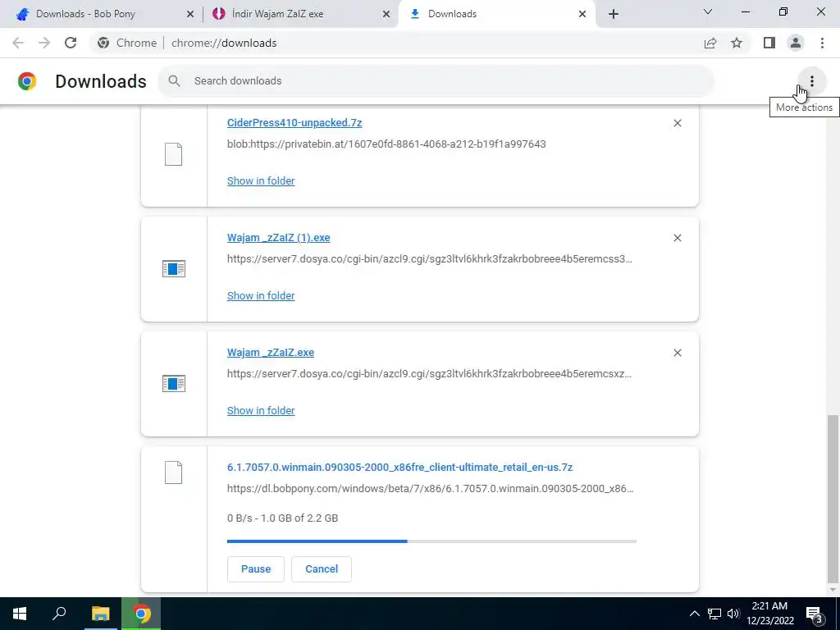Click the Chrome menu three-dot icon in toolbar
The image size is (840, 630).
pyautogui.click(x=822, y=43)
